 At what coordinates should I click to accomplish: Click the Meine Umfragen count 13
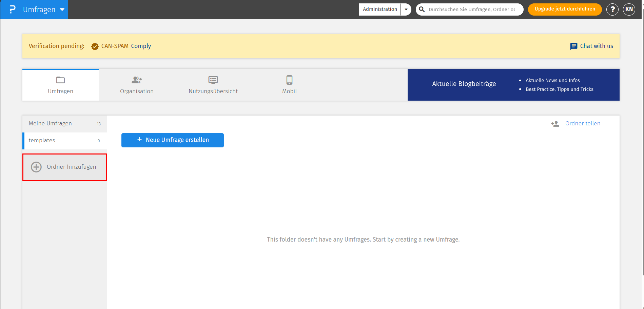(x=99, y=124)
